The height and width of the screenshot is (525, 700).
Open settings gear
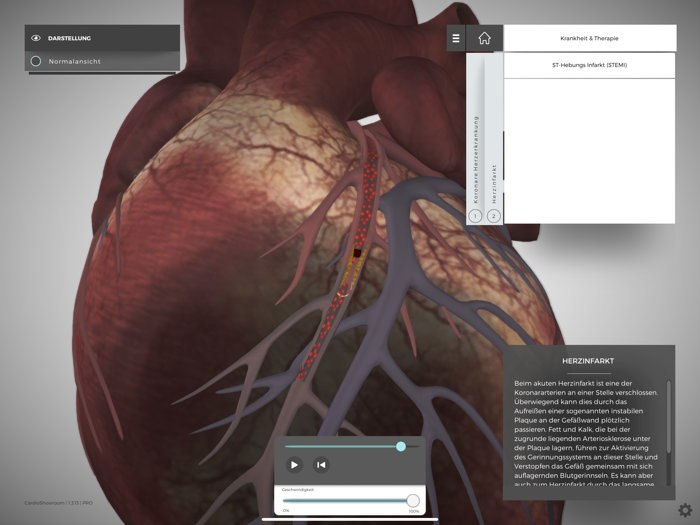coord(685,510)
